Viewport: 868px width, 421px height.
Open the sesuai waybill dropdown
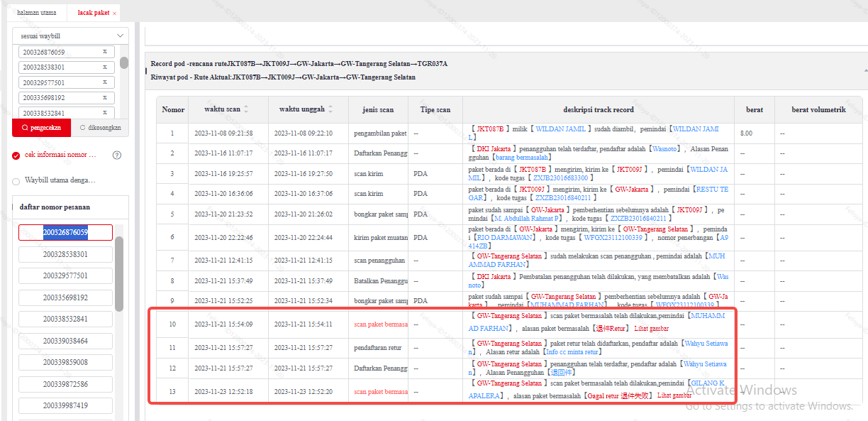click(x=70, y=35)
